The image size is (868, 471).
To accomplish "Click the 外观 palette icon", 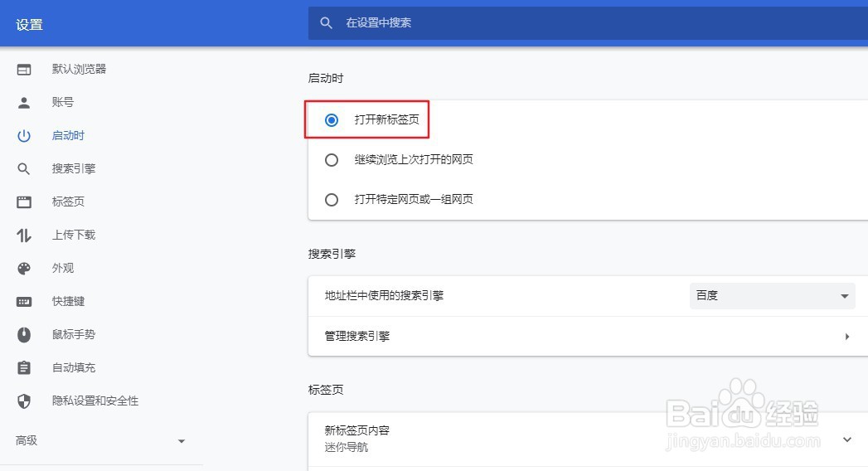I will pos(24,269).
